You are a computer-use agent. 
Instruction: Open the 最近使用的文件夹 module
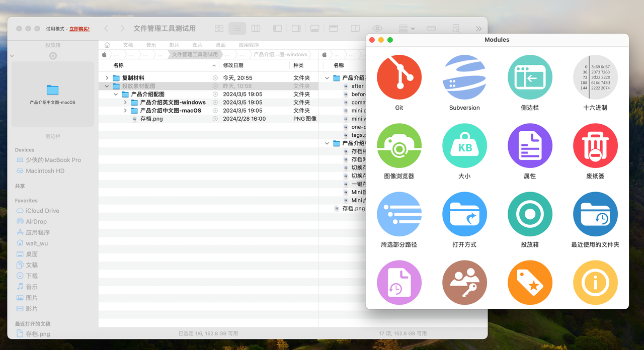tap(595, 214)
